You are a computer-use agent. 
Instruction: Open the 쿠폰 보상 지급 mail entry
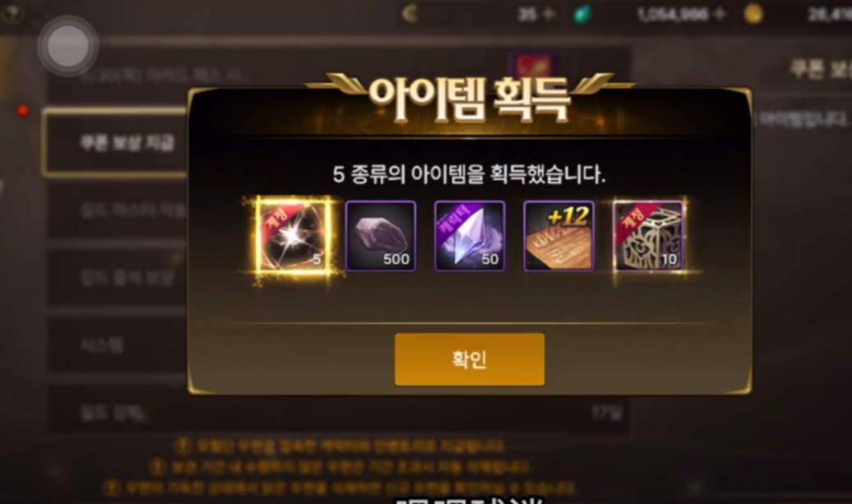[x=115, y=142]
